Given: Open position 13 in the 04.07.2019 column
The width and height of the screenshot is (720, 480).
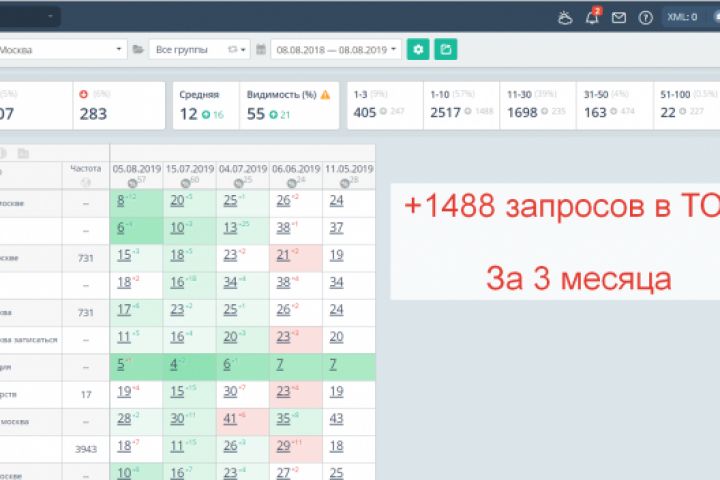Looking at the screenshot, I should [x=231, y=228].
